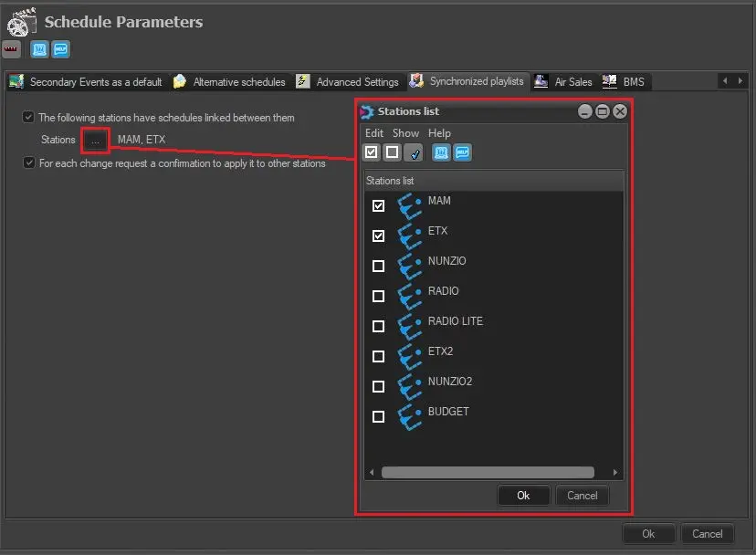Open the Edit menu in Stations list
This screenshot has height=555, width=756.
(373, 133)
